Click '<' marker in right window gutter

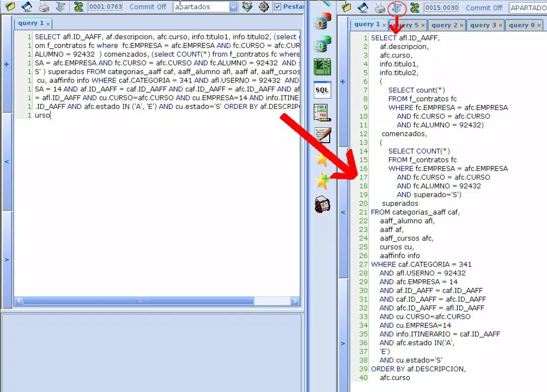343,212
